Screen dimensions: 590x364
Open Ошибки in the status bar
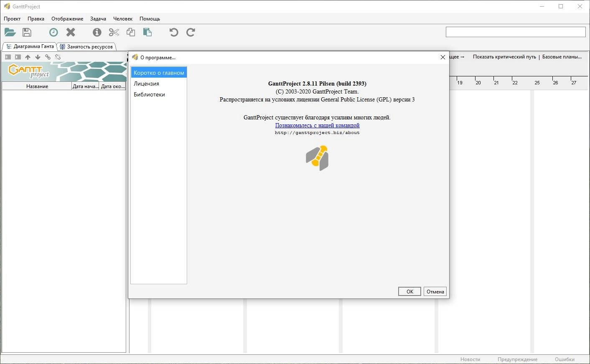(x=565, y=359)
